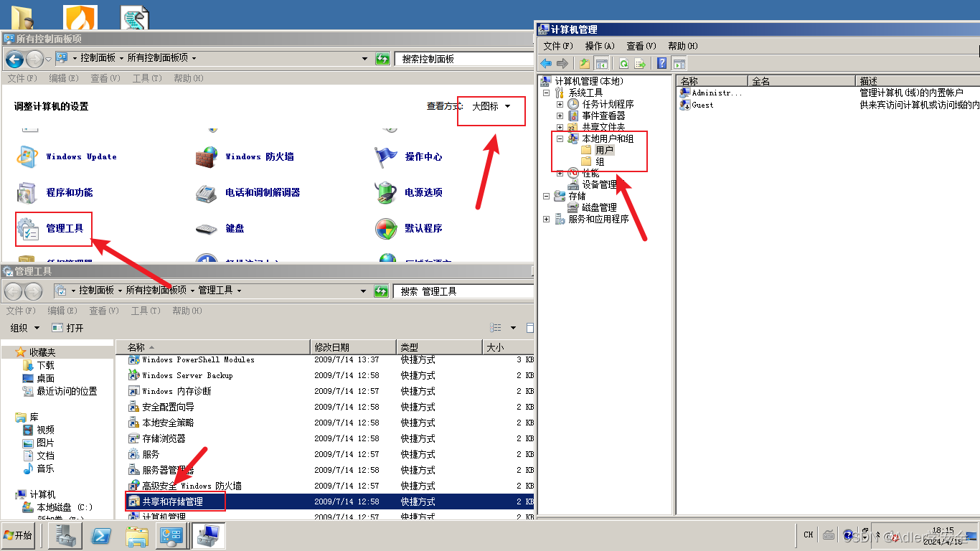Screen dimensions: 980x551
Task: Open 查看(V) menu in Computer Management
Action: (x=641, y=46)
